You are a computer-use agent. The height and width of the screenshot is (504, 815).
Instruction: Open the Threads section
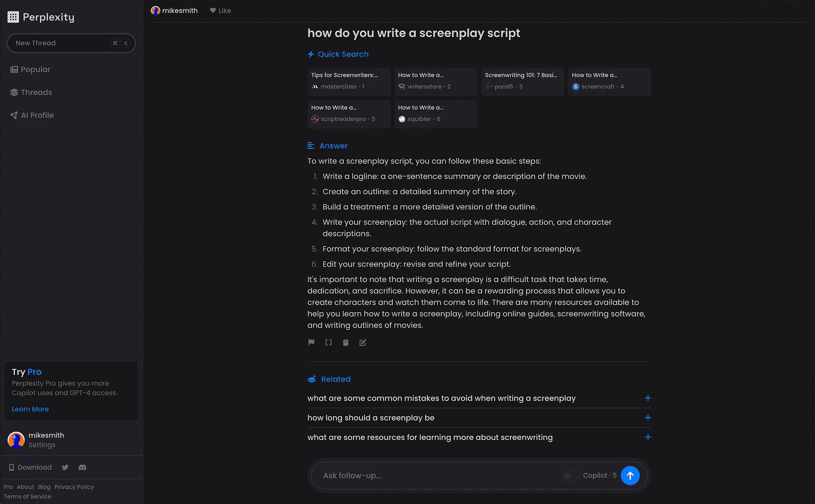(x=31, y=92)
